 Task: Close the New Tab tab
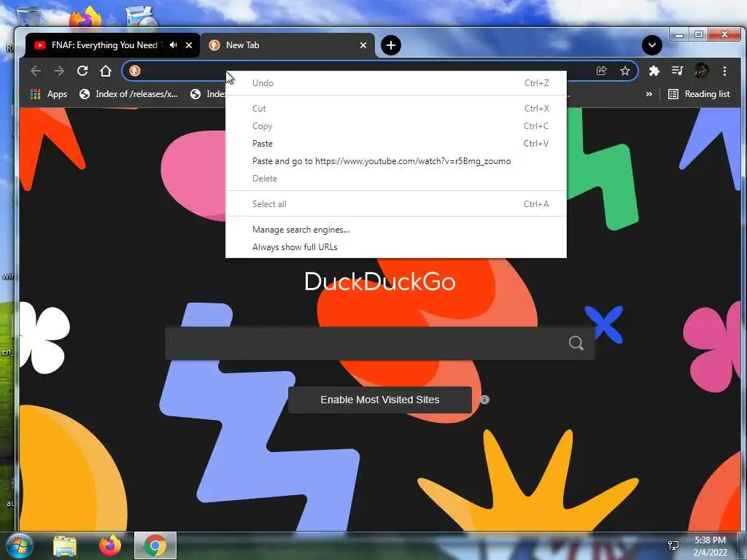pyautogui.click(x=363, y=45)
